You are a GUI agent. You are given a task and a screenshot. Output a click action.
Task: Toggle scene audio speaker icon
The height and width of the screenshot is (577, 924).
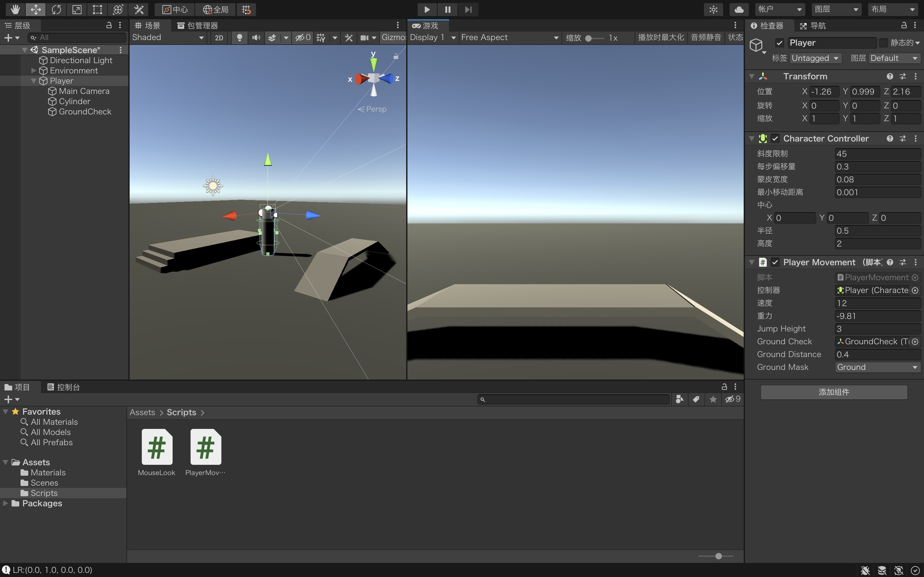tap(256, 38)
